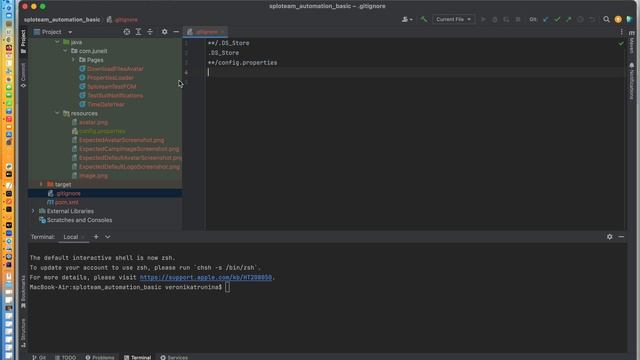
Task: Place cursor on **/config.properties line
Action: click(x=242, y=63)
